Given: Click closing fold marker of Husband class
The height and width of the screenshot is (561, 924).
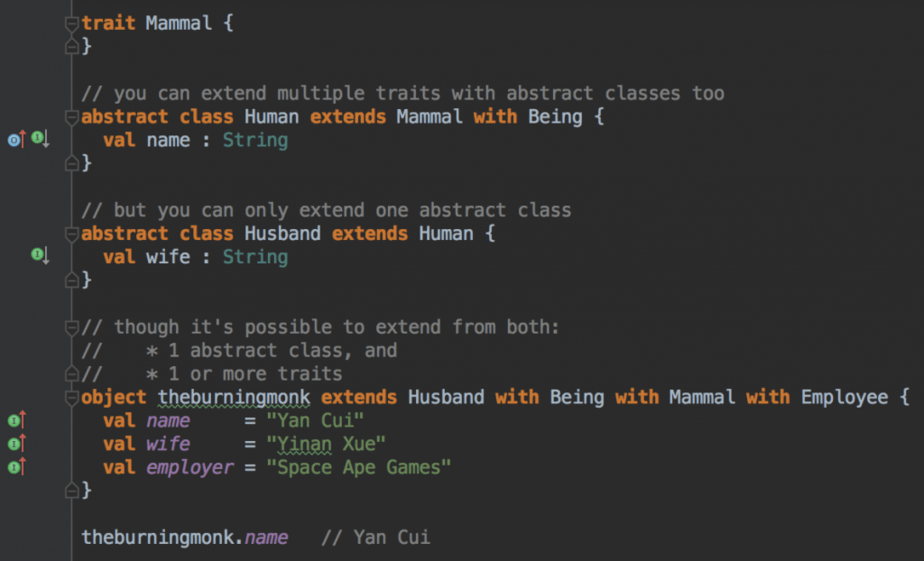Looking at the screenshot, I should [71, 281].
